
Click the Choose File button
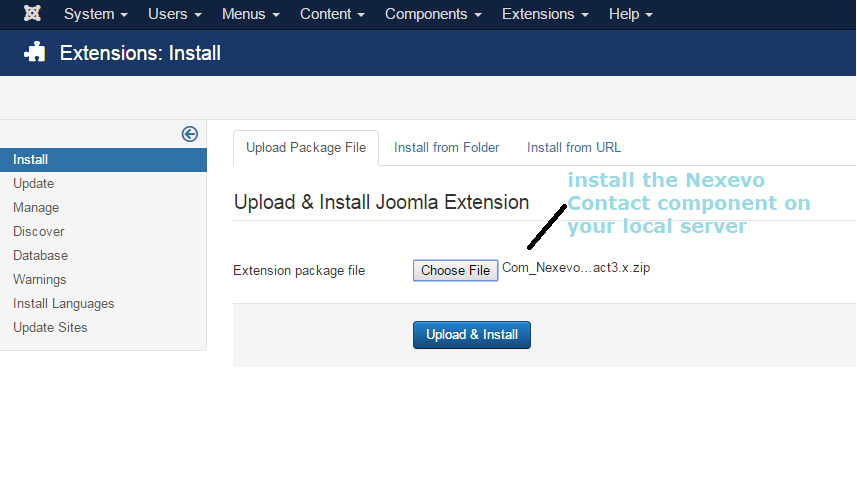coord(455,271)
